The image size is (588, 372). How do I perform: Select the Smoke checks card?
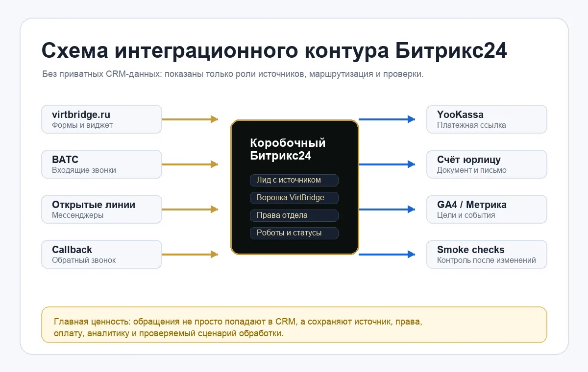pyautogui.click(x=487, y=254)
